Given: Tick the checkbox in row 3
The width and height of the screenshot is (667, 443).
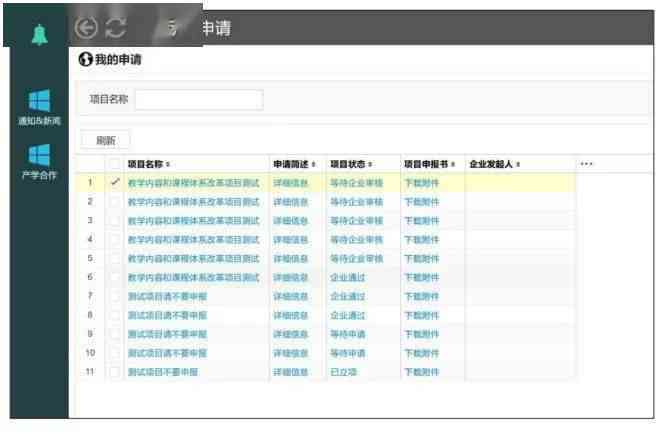Looking at the screenshot, I should 114,220.
